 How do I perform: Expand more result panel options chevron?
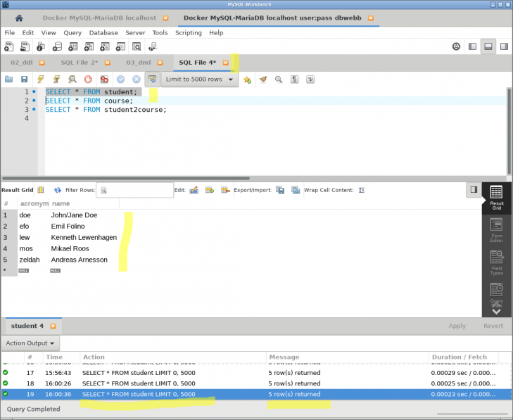(x=496, y=312)
